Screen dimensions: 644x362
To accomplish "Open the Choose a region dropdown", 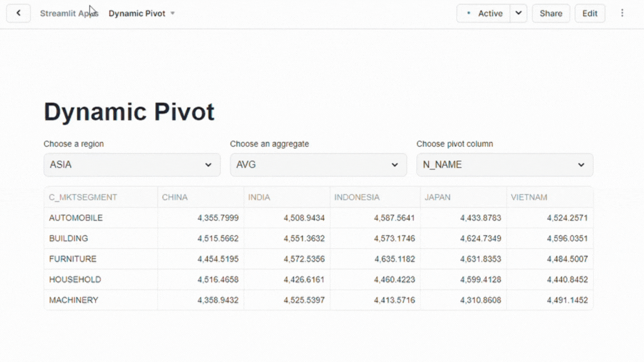I will click(x=132, y=165).
